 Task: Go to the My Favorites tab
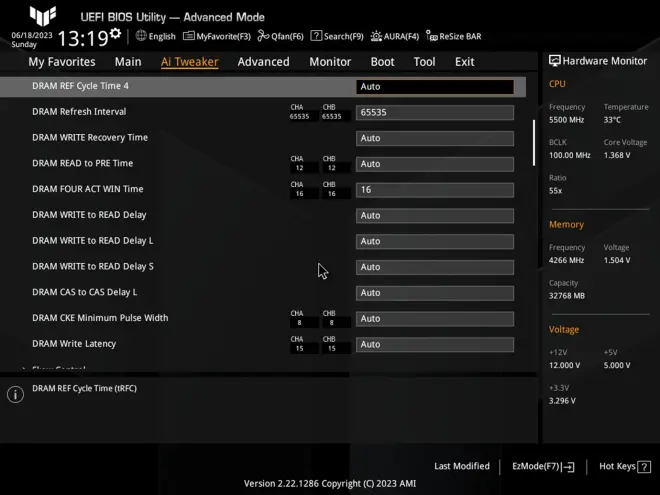(62, 62)
